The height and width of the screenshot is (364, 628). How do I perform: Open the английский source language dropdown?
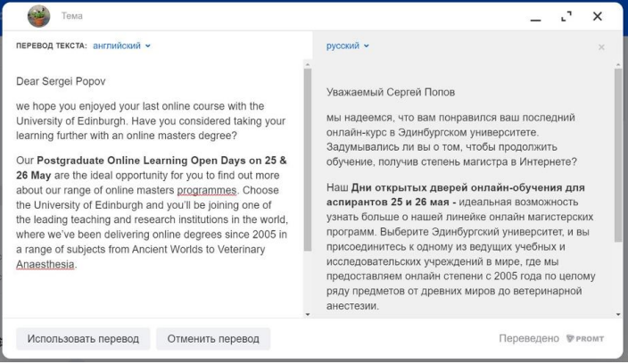(x=121, y=45)
